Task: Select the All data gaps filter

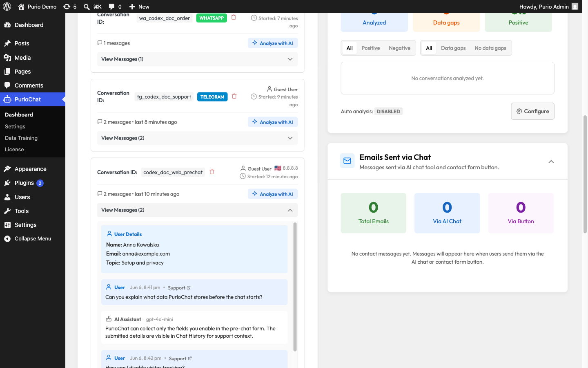Action: 429,48
